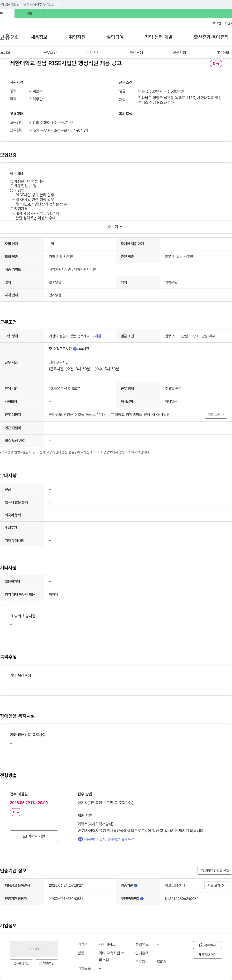Image resolution: width=232 pixels, height=980 pixels.
Task: Click the star 관심기업 button
Action: pyautogui.click(x=22, y=963)
